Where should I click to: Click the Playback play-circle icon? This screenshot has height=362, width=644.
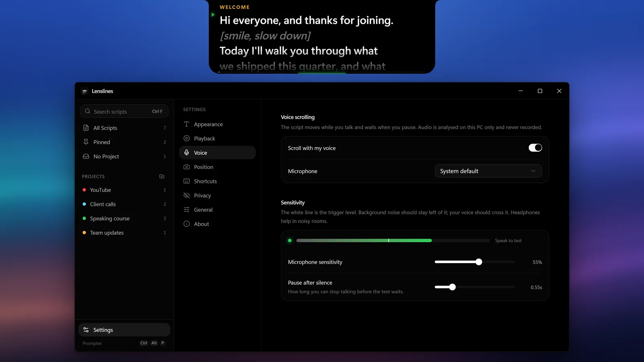point(186,138)
